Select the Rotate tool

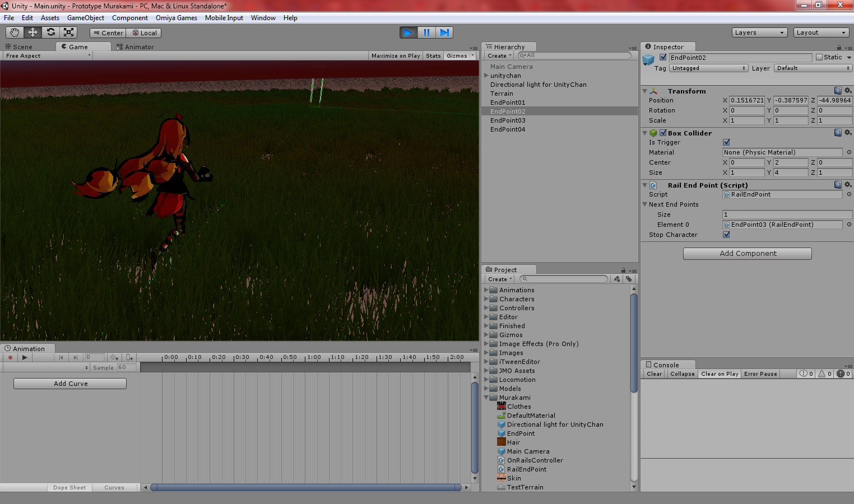[50, 32]
